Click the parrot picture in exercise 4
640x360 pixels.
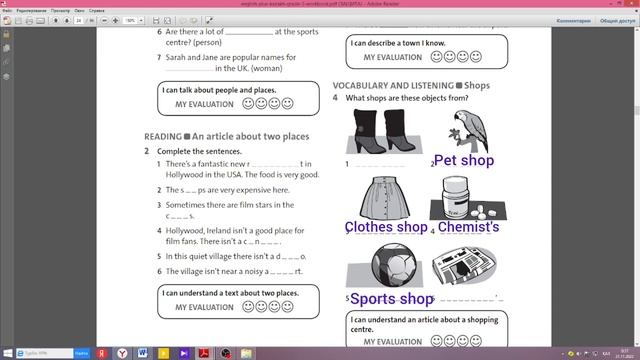[x=469, y=131]
